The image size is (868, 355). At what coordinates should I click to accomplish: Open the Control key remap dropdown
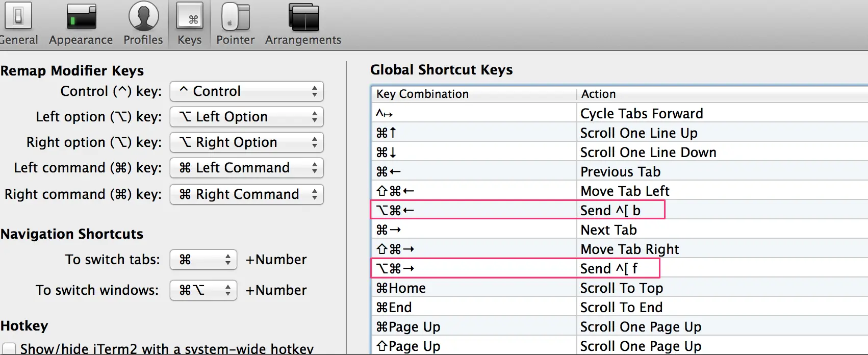pos(247,91)
